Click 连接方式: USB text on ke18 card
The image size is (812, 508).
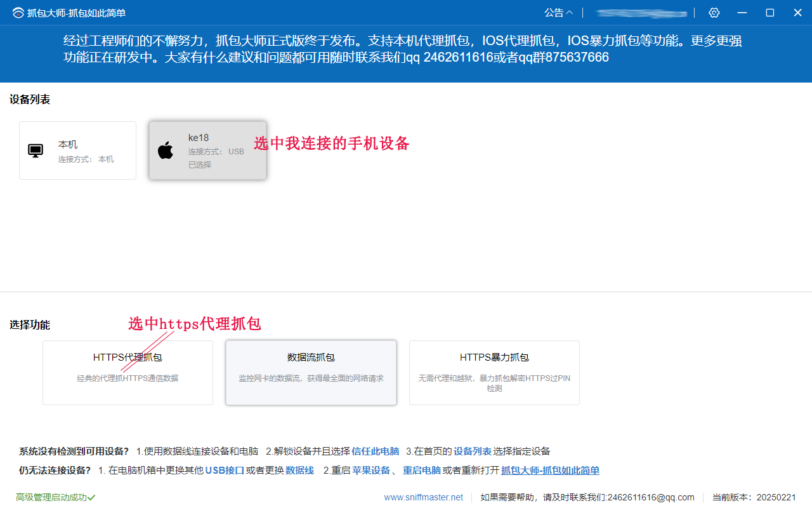(216, 152)
